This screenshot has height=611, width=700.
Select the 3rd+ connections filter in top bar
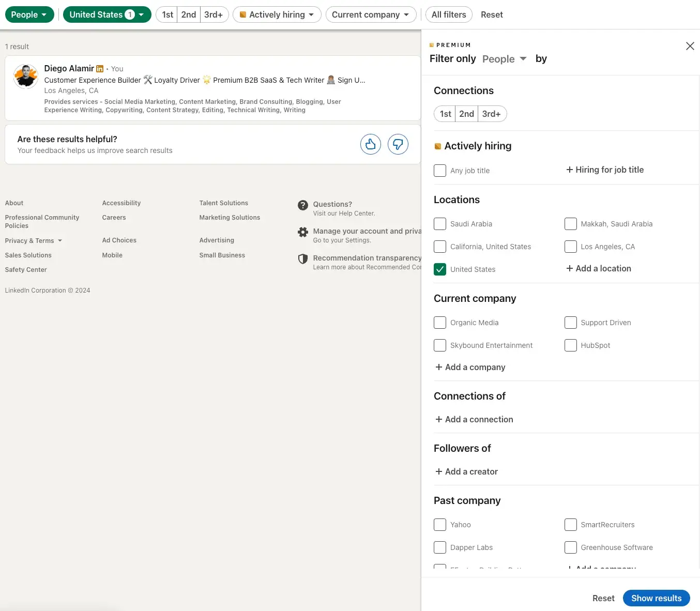(x=214, y=14)
